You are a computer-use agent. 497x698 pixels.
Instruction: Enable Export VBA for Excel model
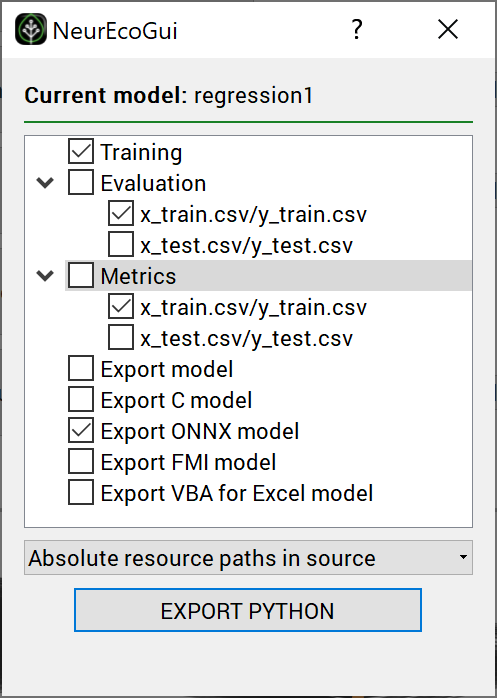pyautogui.click(x=81, y=492)
